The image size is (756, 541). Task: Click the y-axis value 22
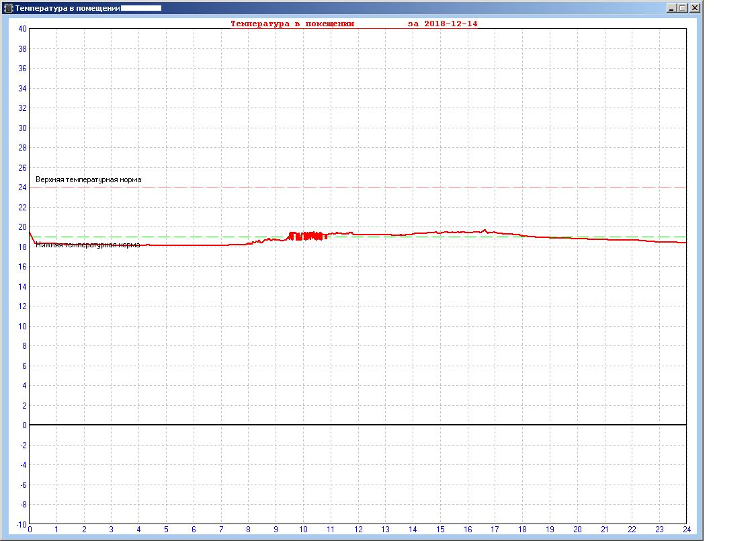[x=23, y=208]
